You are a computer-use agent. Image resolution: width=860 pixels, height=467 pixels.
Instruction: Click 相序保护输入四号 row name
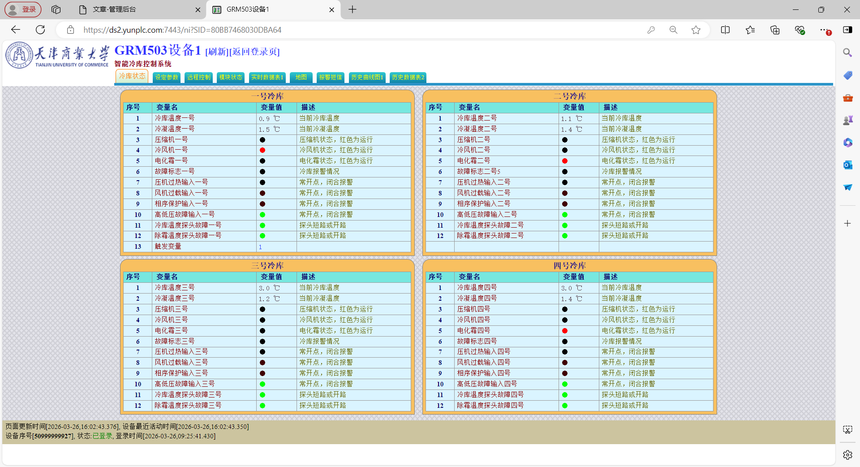click(x=483, y=373)
